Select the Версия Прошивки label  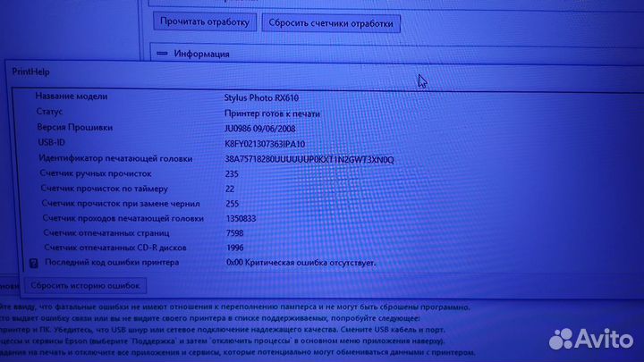[x=75, y=127]
